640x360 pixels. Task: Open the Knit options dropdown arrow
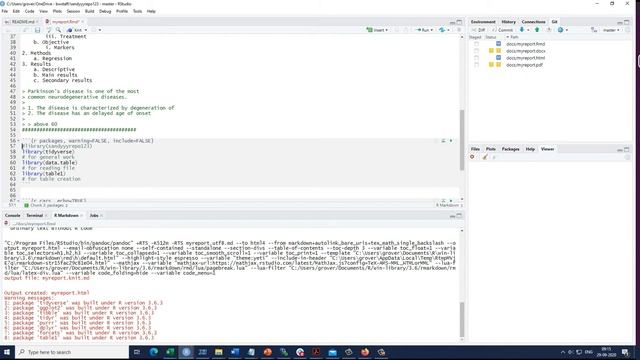click(86, 30)
